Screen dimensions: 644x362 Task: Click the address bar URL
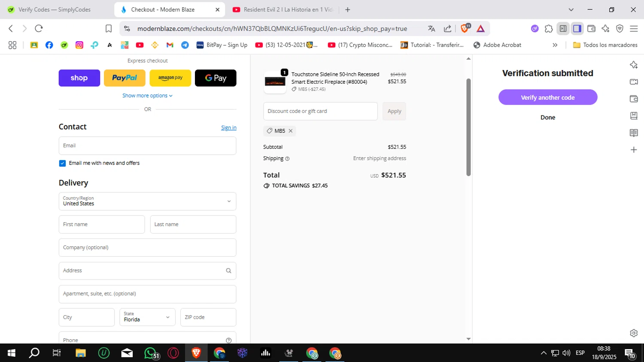(272, 29)
